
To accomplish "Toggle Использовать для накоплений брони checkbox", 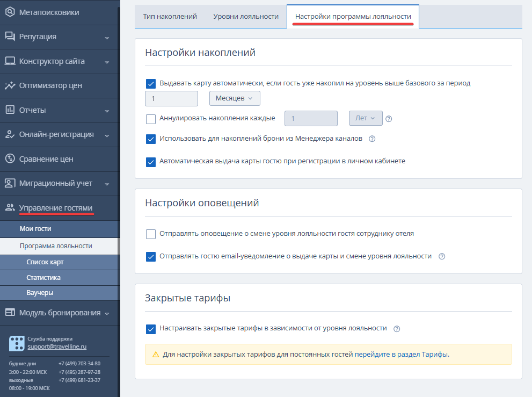I will pyautogui.click(x=151, y=139).
